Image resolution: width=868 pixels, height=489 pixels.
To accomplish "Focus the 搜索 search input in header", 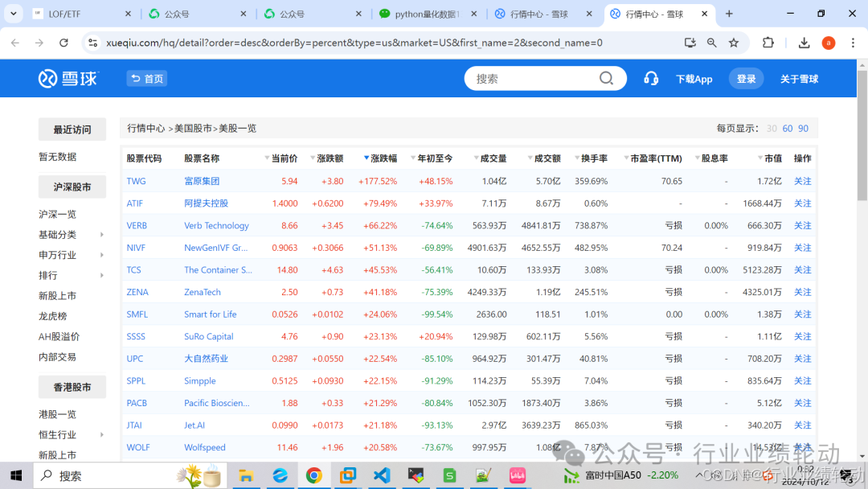I will (534, 79).
